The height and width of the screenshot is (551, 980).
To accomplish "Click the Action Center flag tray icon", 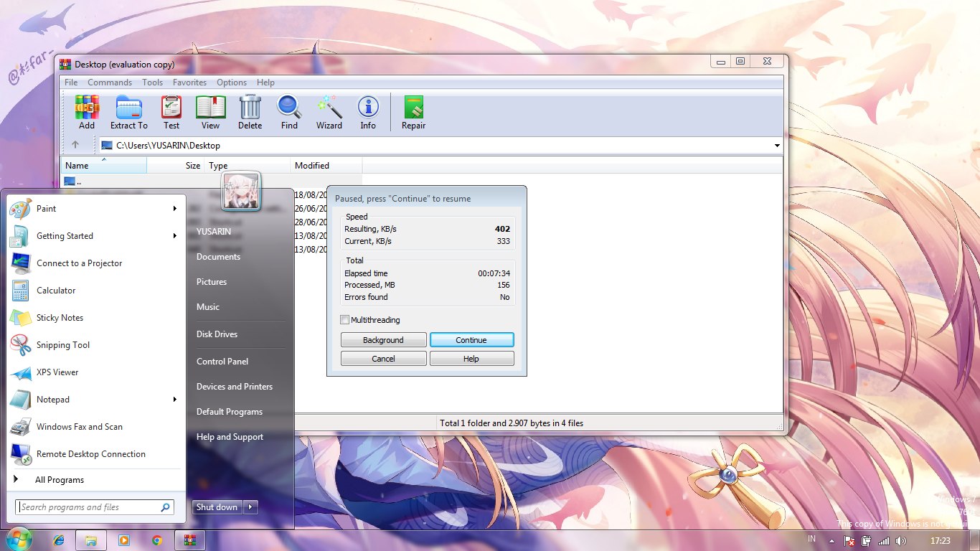I will 849,541.
